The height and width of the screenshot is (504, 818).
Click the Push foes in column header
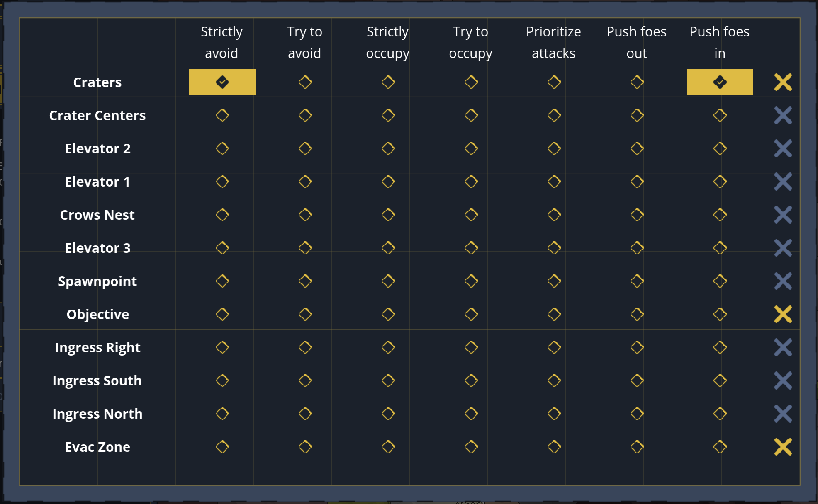pos(719,42)
